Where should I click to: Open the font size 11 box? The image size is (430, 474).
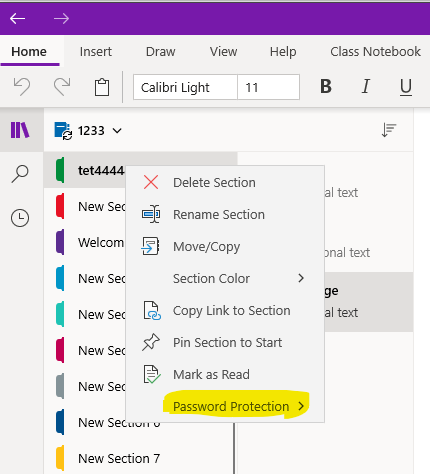point(268,87)
